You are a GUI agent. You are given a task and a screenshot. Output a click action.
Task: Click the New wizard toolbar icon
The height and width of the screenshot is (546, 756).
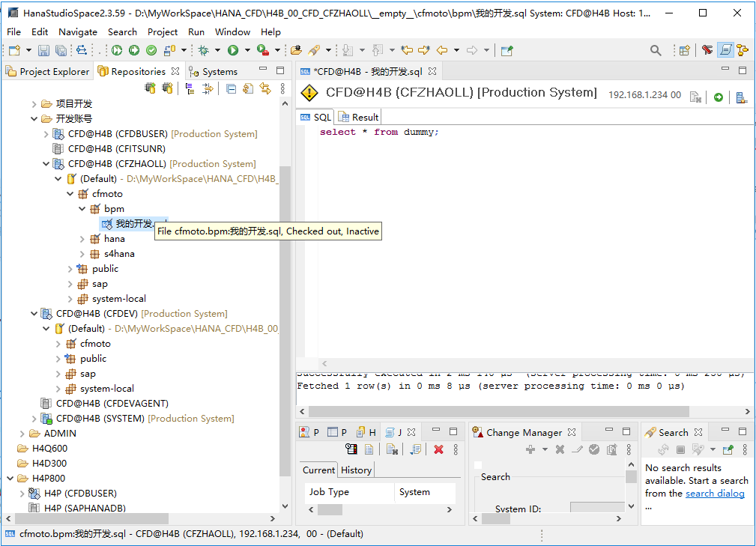pos(15,50)
